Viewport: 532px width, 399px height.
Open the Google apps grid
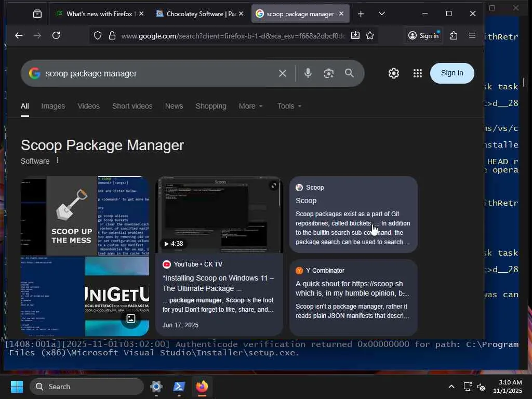[418, 73]
